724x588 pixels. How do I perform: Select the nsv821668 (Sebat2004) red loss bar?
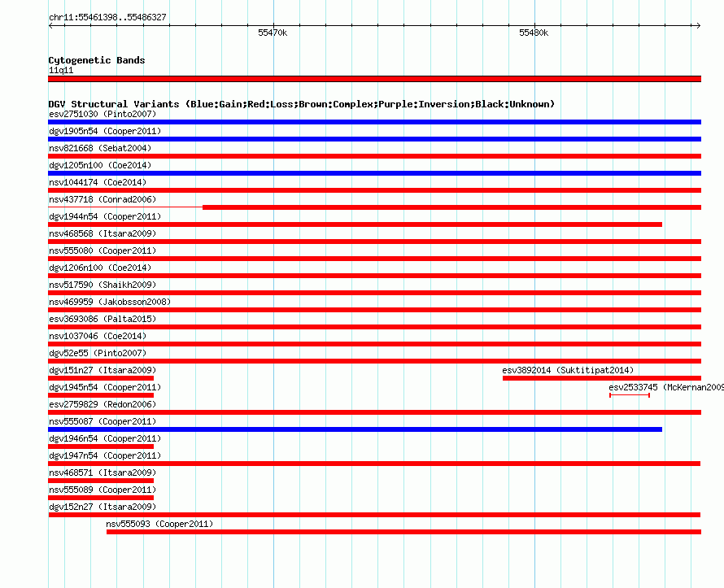374,156
